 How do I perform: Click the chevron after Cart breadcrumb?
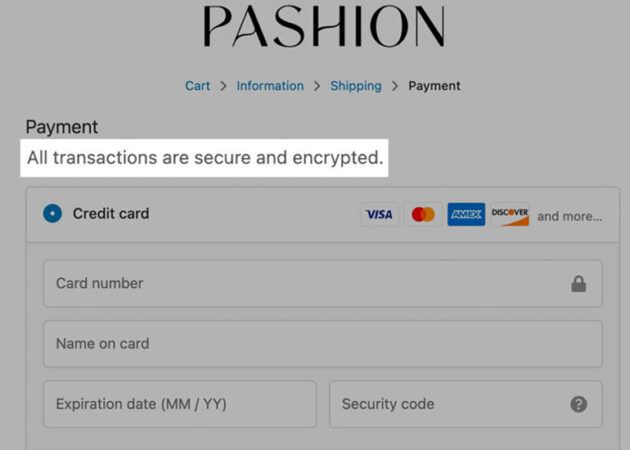(x=223, y=86)
